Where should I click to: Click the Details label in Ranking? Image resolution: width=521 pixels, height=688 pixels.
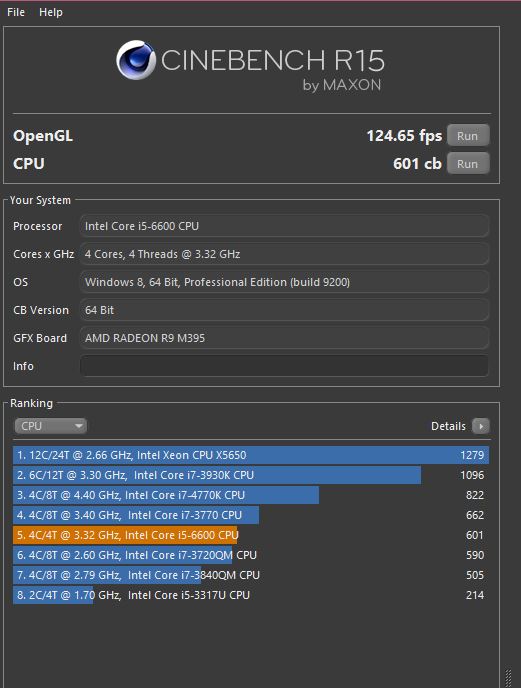click(448, 426)
